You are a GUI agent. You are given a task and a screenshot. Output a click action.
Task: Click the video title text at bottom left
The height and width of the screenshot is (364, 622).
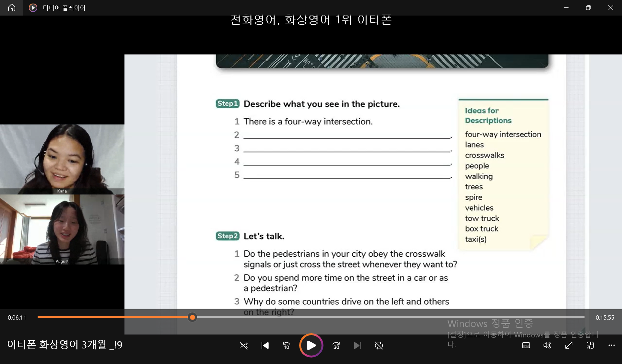[x=65, y=345]
